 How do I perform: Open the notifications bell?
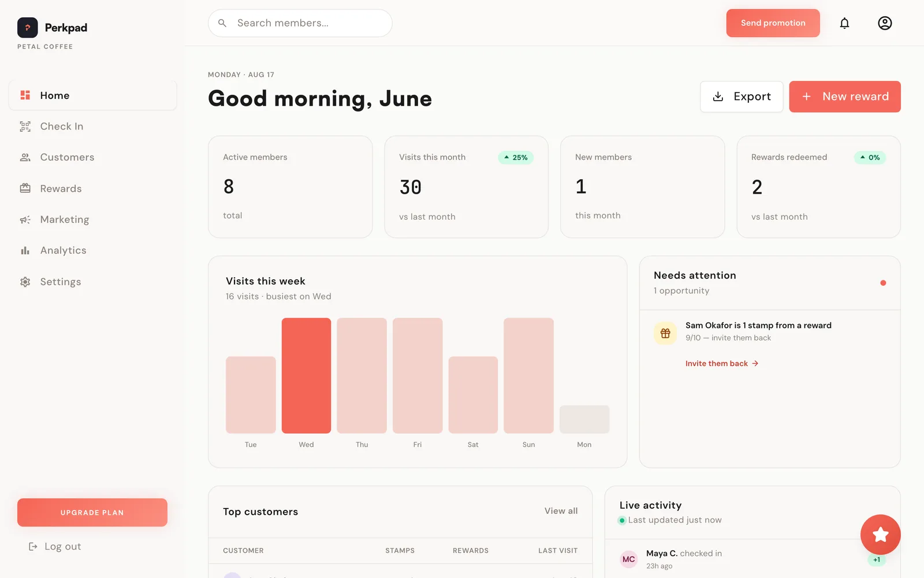pyautogui.click(x=844, y=23)
